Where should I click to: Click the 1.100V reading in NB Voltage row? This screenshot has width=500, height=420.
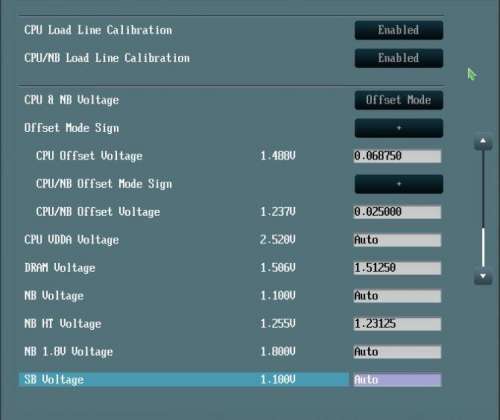click(278, 296)
